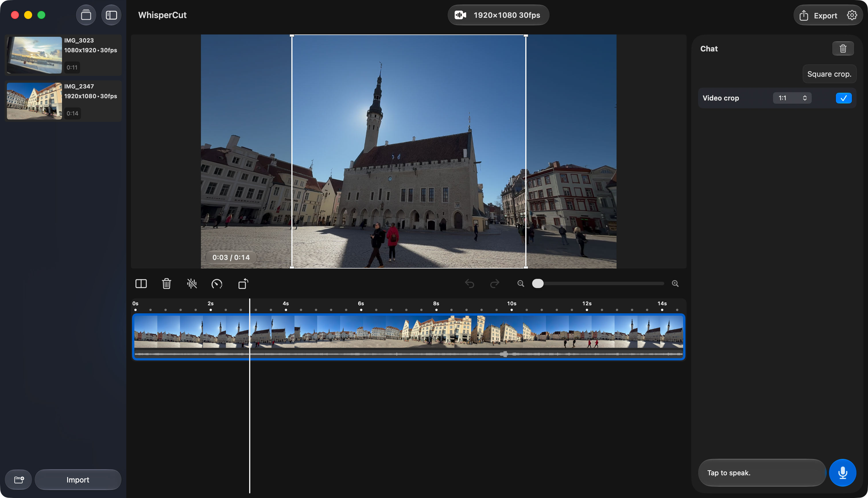Click the 4s marker on timeline ruler
Image resolution: width=868 pixels, height=498 pixels.
(286, 303)
